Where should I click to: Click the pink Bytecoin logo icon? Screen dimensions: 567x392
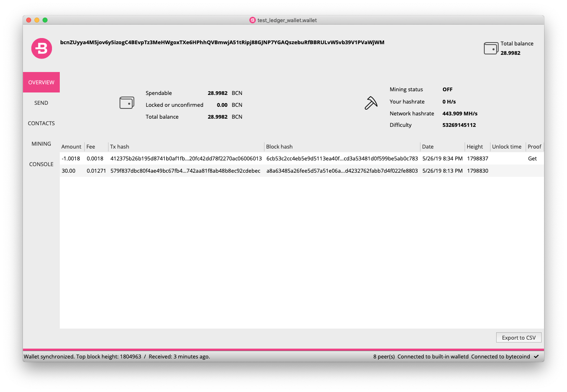[x=42, y=48]
